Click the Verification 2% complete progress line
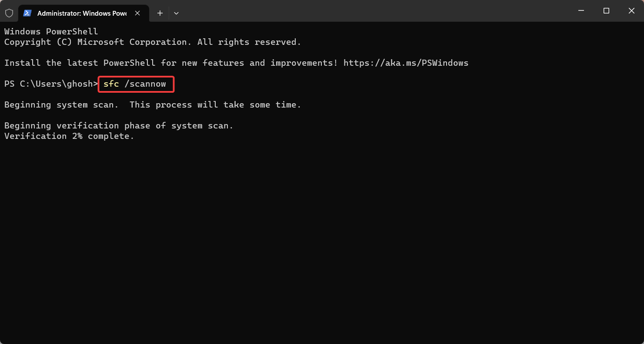The image size is (644, 344). (70, 136)
